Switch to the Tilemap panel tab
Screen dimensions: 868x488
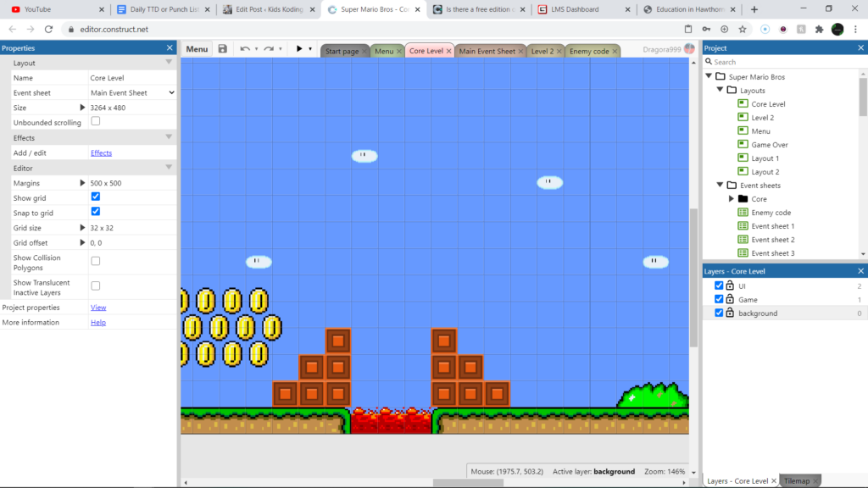(797, 481)
